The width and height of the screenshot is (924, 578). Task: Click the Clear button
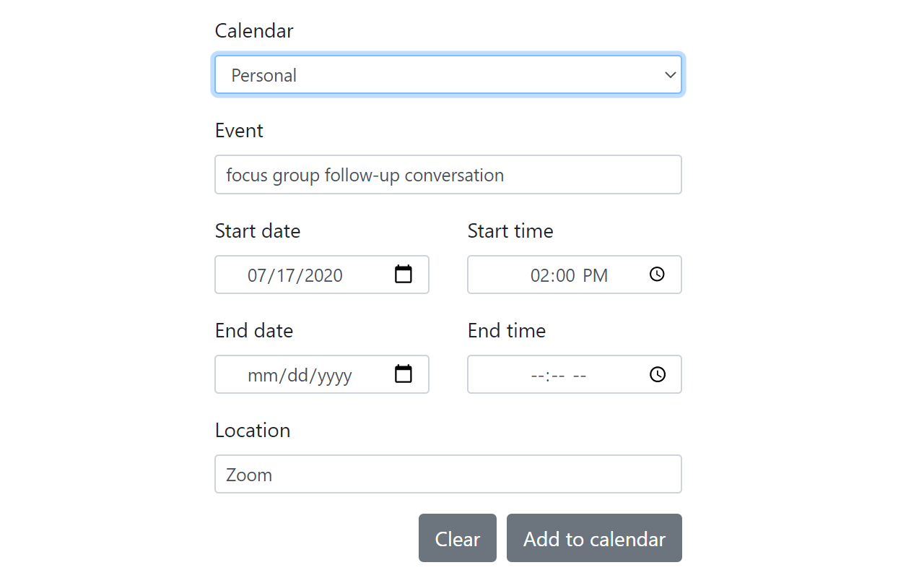(x=458, y=538)
